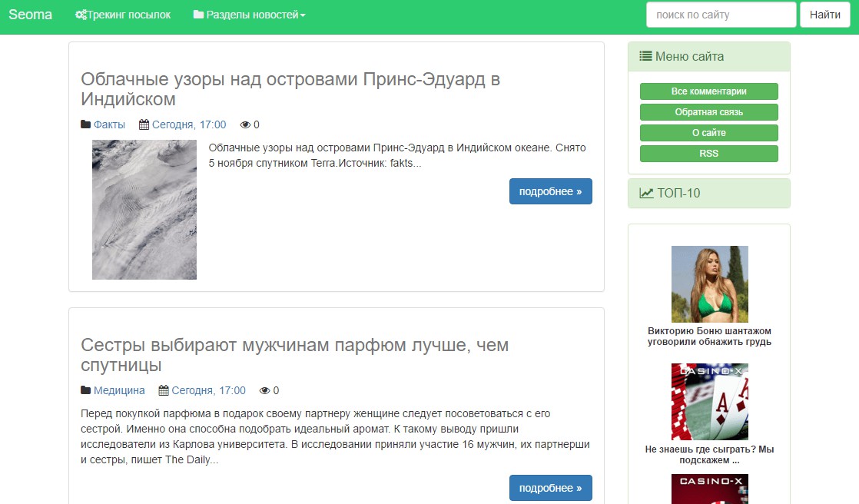
Task: Click the folder icon beside Факты
Action: coord(85,124)
